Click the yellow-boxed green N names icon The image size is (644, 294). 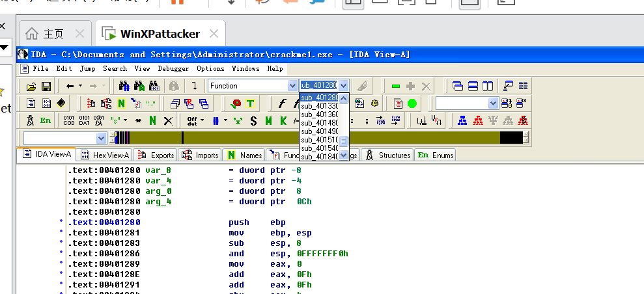click(121, 103)
